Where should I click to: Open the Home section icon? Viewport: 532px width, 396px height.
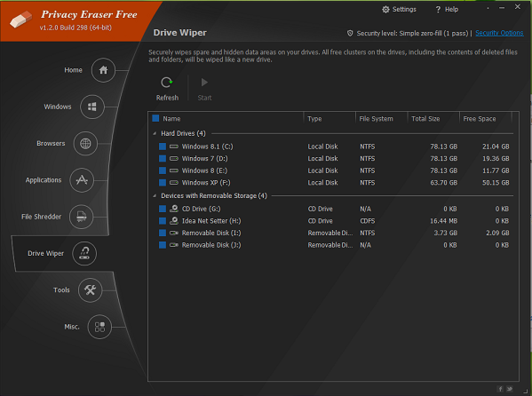(103, 70)
